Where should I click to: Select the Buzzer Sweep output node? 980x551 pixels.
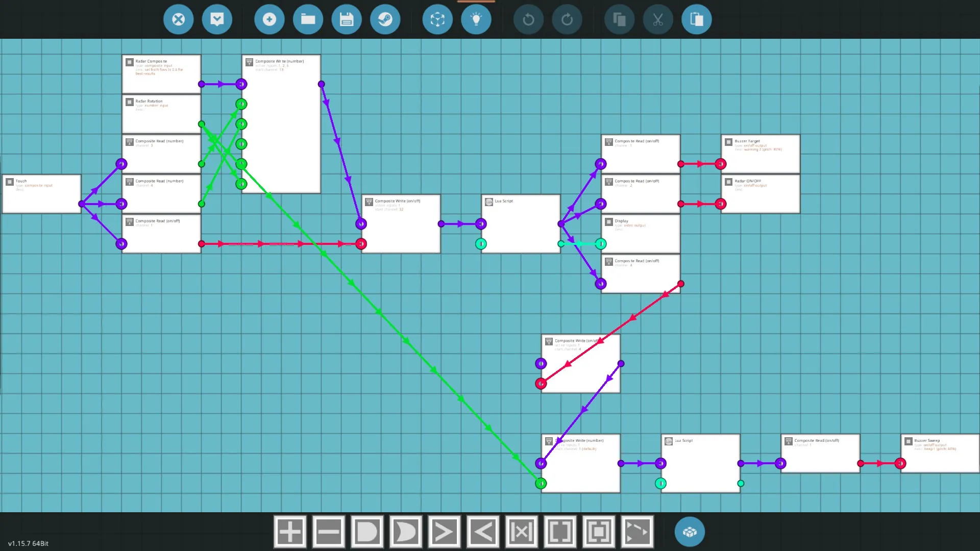point(940,454)
